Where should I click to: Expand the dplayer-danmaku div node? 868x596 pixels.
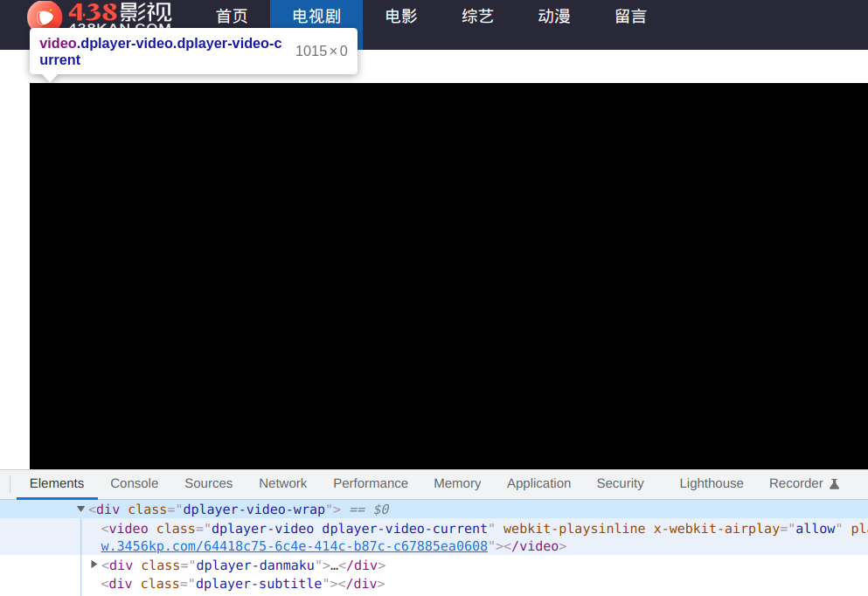[x=94, y=565]
